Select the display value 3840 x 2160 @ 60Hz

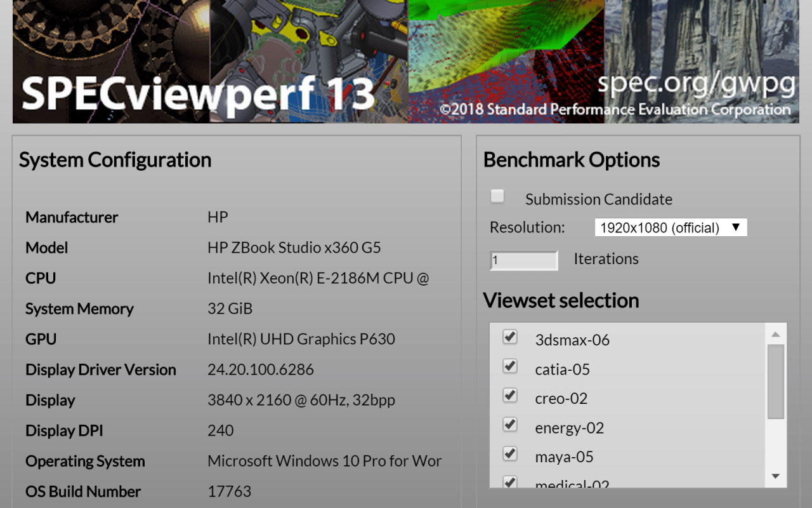coord(301,400)
